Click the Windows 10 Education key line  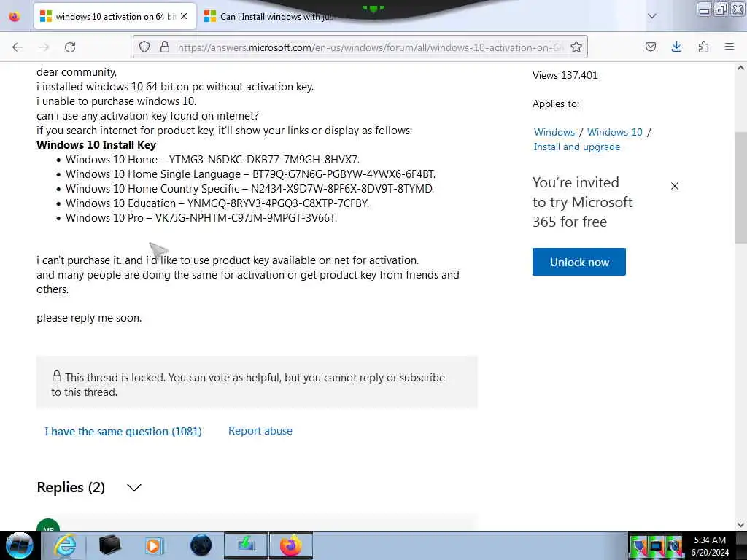(217, 203)
